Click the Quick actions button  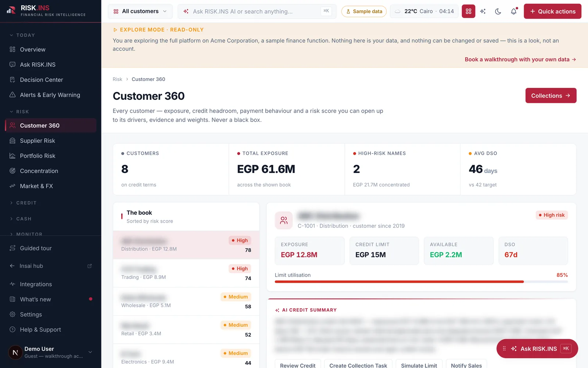pyautogui.click(x=552, y=11)
